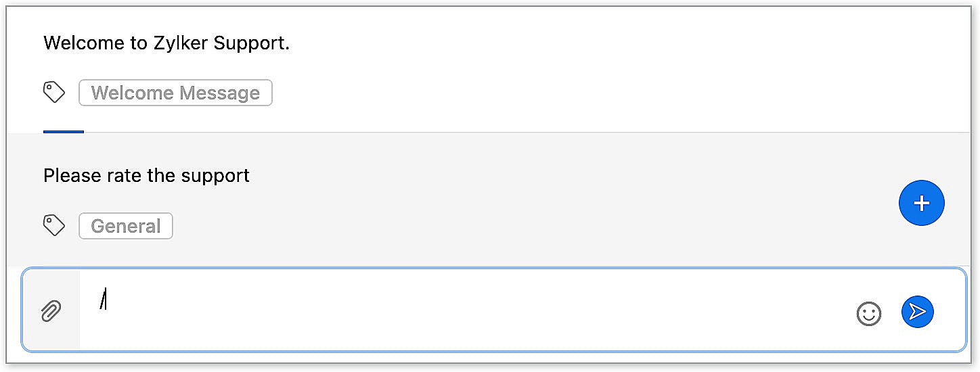Screen dimensions: 980x372
Task: Open the emoji picker smiley icon
Action: 868,313
